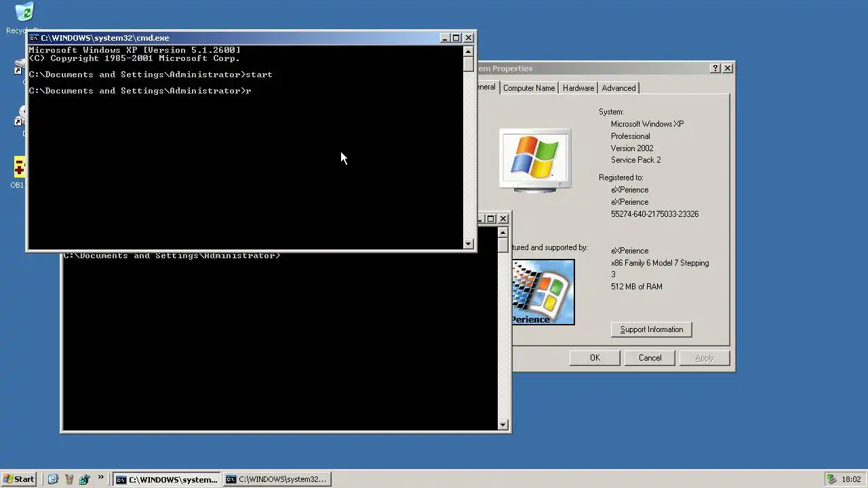Click the "Microsoft Windows XP" system text
Screen dimensions: 868x488
click(x=647, y=124)
